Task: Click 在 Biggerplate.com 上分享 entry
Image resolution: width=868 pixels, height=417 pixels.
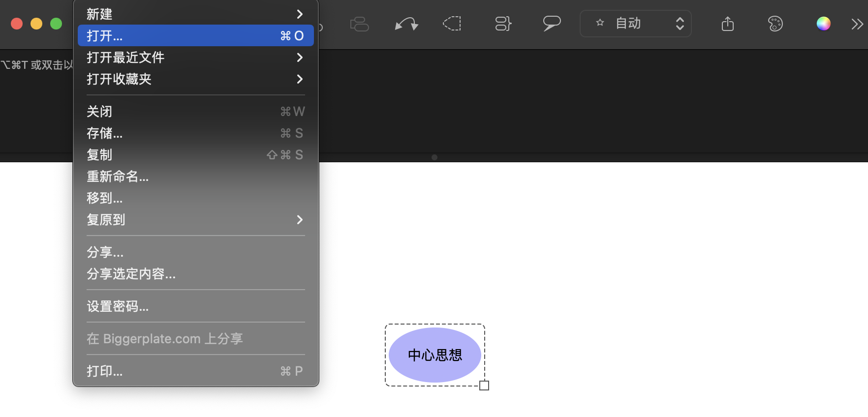Action: pos(195,338)
